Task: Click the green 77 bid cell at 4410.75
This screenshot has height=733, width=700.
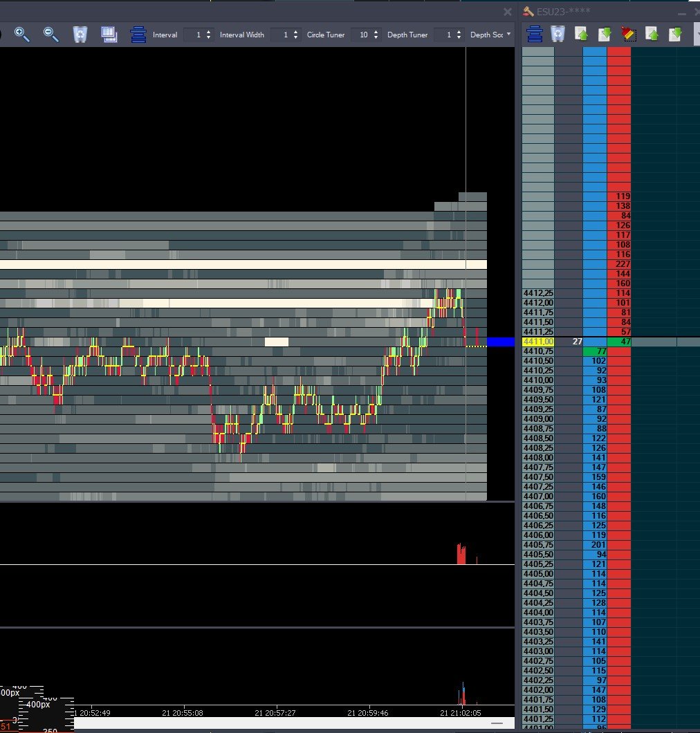Action: click(593, 351)
